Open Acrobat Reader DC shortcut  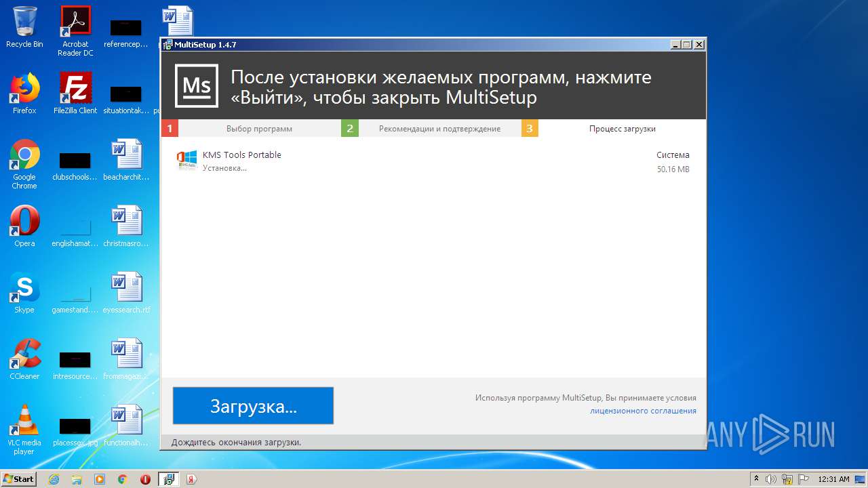point(75,31)
